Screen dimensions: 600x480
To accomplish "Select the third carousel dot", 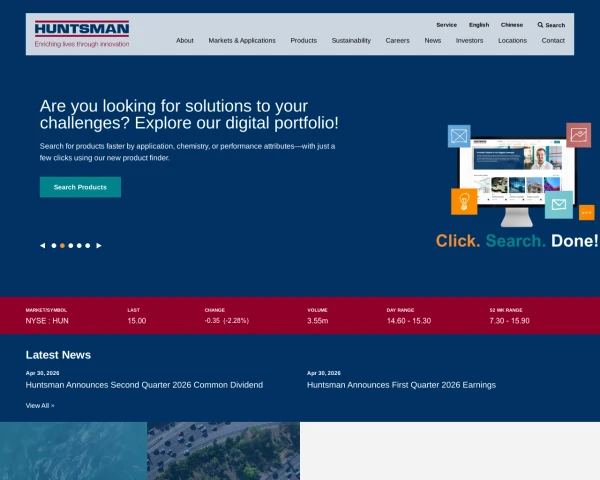I will [x=71, y=246].
